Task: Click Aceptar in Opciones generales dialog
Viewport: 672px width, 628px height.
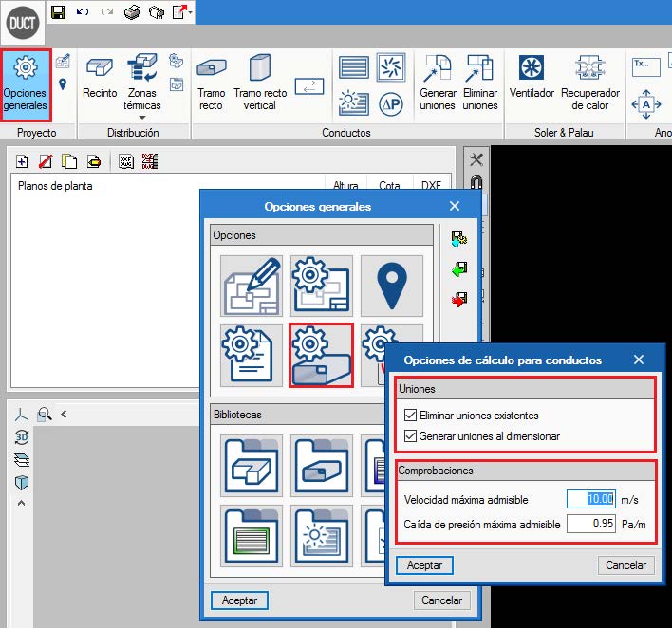Action: [239, 600]
